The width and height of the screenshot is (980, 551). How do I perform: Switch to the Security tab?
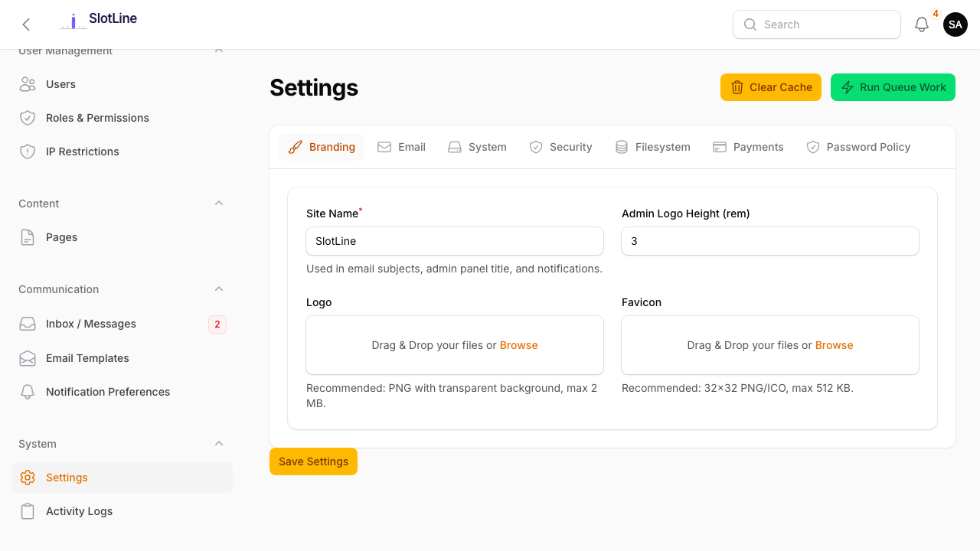(x=560, y=147)
